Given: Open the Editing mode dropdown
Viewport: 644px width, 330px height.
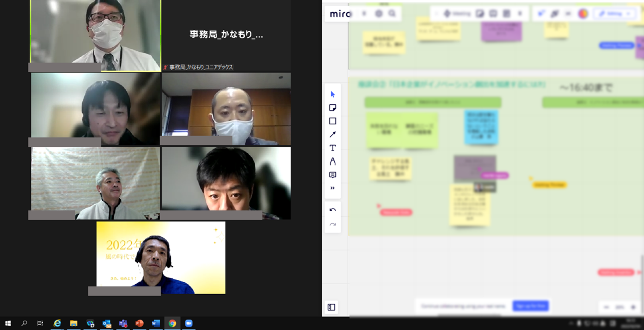Looking at the screenshot, I should pos(615,14).
